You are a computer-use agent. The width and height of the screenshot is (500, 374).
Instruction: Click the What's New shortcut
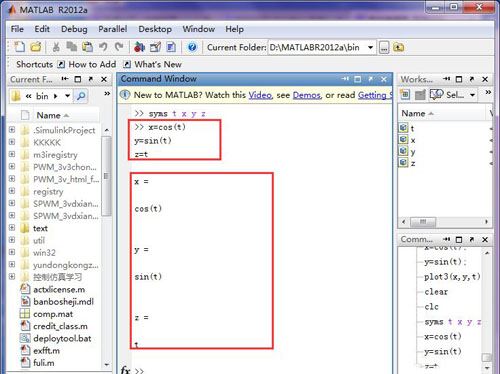click(153, 64)
